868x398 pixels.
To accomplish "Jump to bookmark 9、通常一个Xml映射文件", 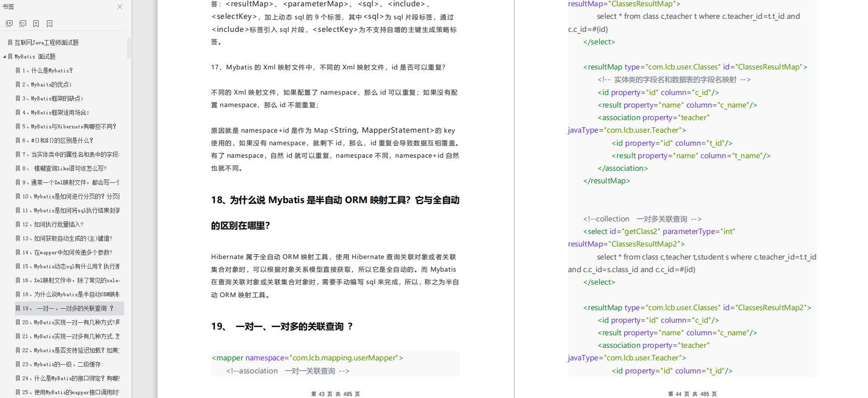I will tap(71, 182).
